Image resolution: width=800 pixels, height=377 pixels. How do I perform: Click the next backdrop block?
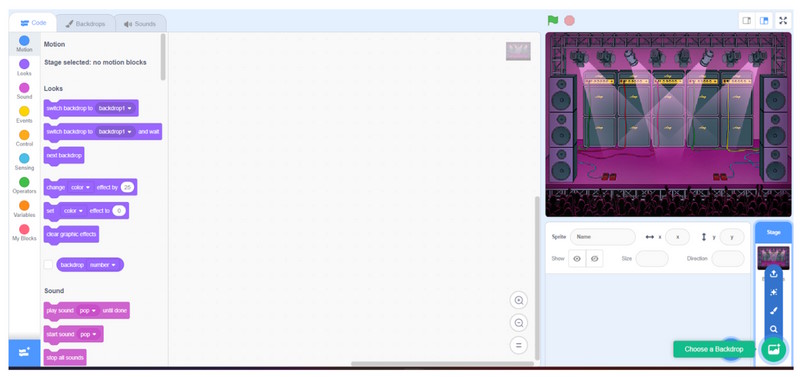tap(64, 156)
